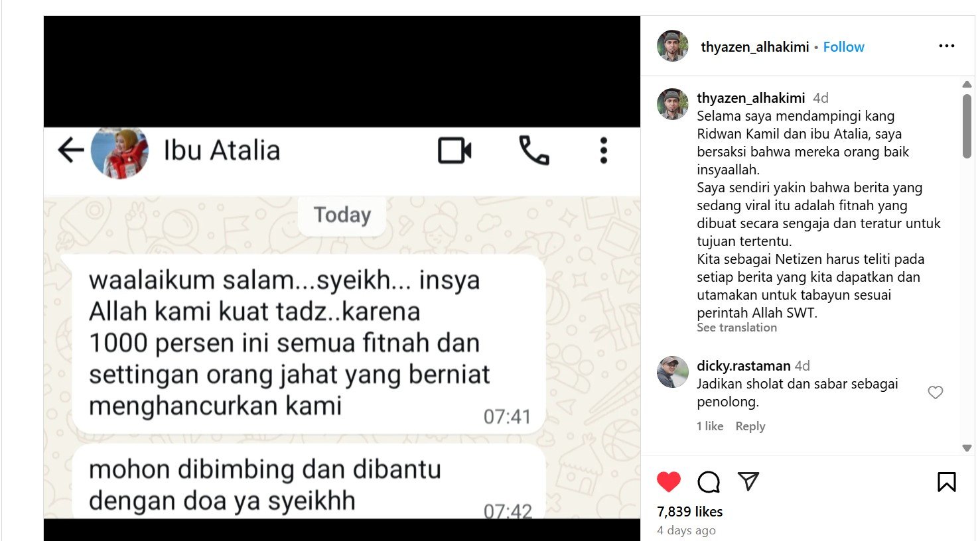
Task: Unlike the post with red heart icon
Action: pos(669,481)
